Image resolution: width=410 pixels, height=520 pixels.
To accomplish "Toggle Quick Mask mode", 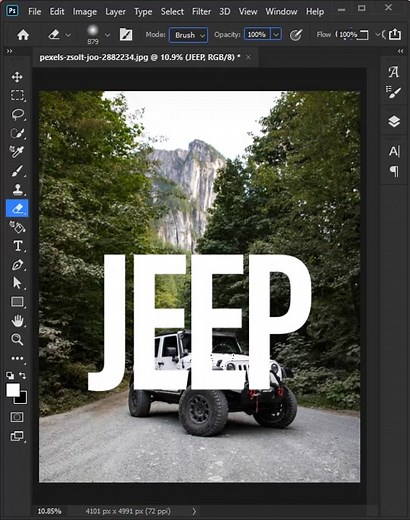I will [x=17, y=417].
